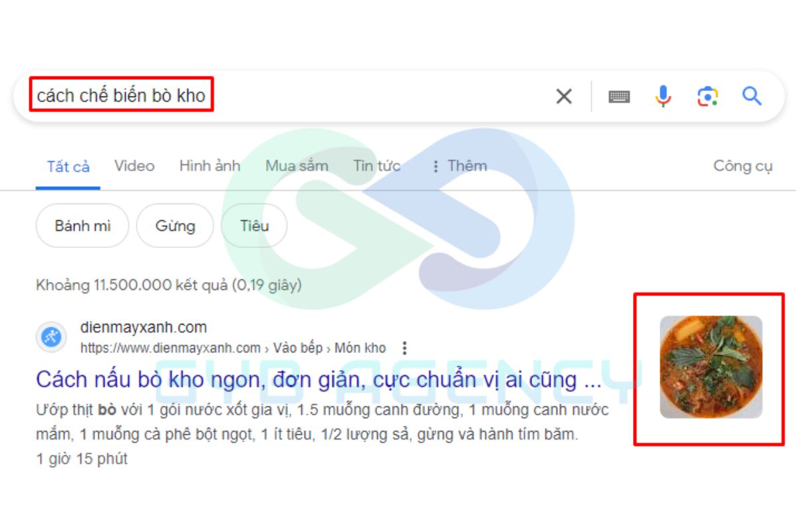Image resolution: width=798 pixels, height=532 pixels.
Task: Switch to the Video tab
Action: click(x=134, y=166)
